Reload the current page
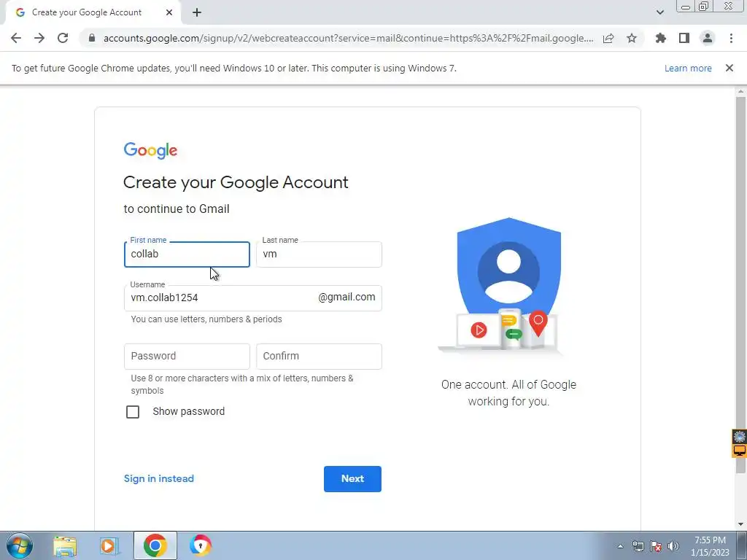The height and width of the screenshot is (560, 747). (63, 38)
